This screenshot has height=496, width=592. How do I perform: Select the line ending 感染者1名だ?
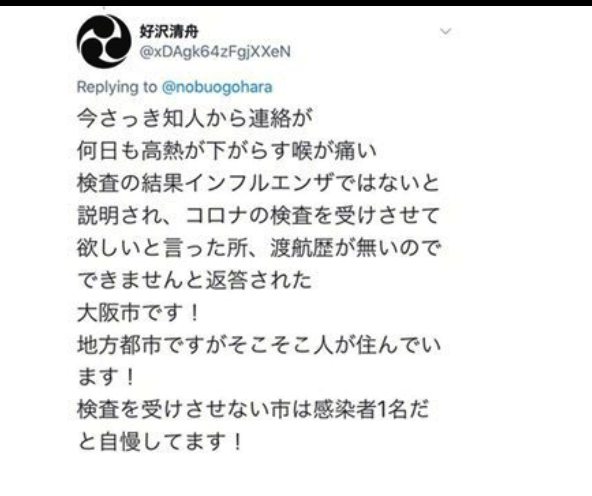click(253, 410)
